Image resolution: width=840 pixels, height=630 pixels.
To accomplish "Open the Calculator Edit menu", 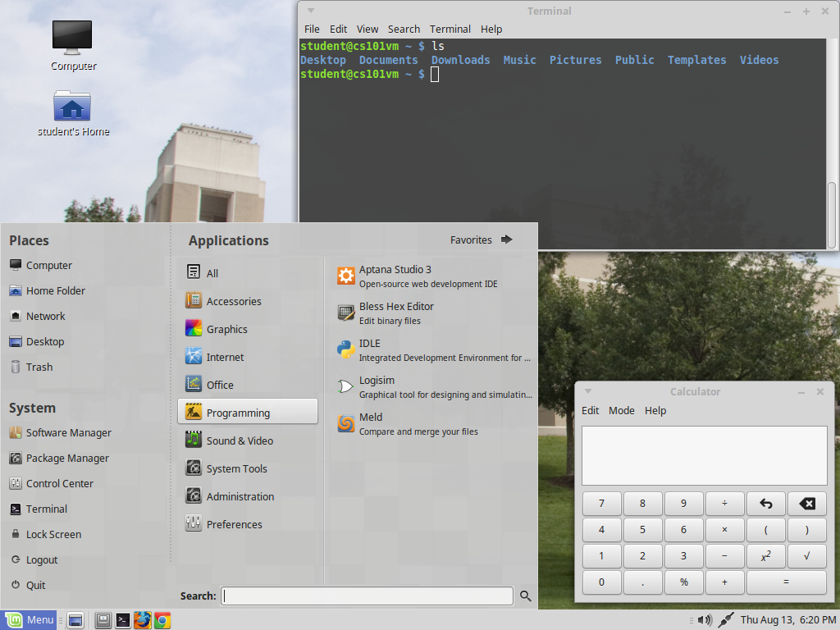I will tap(590, 410).
